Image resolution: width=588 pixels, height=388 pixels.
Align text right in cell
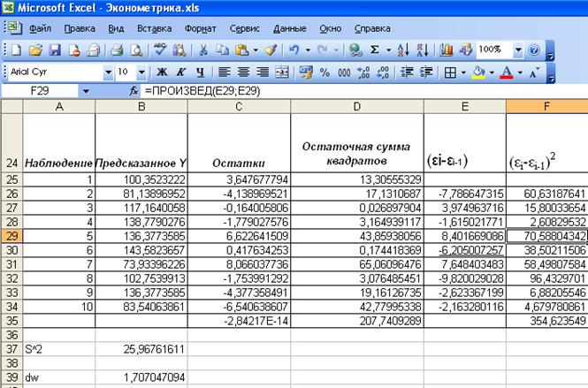pyautogui.click(x=263, y=72)
